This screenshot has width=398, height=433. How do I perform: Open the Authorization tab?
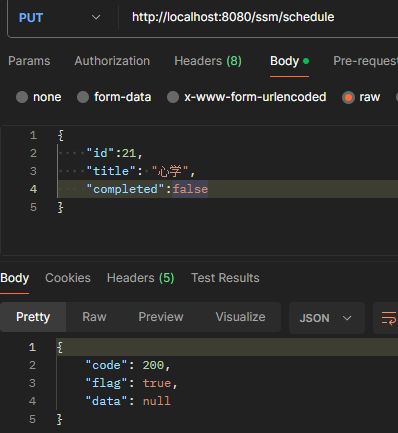click(x=112, y=61)
